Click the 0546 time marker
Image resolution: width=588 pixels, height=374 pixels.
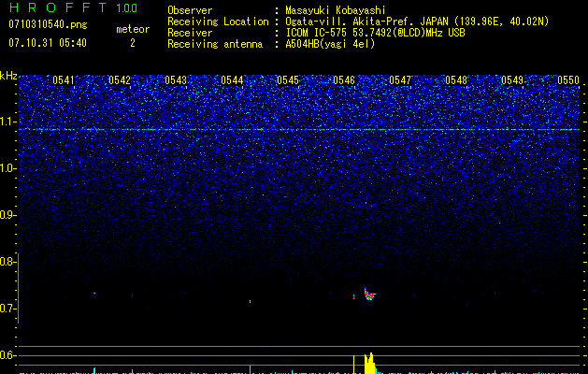pos(344,80)
